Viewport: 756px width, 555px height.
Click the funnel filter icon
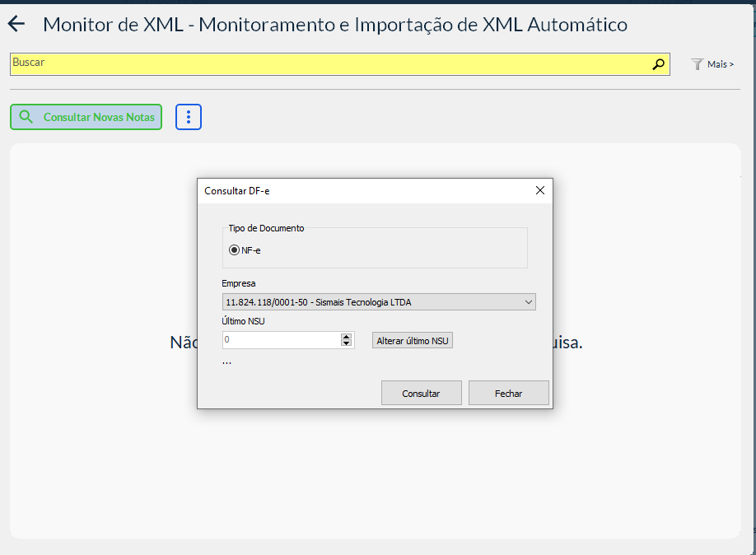698,64
